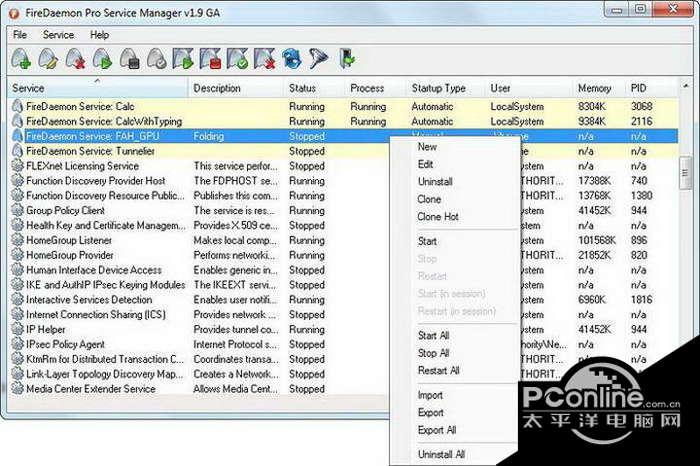Click the gear icon beside Group Policy Client
The width and height of the screenshot is (700, 466).
[x=17, y=210]
